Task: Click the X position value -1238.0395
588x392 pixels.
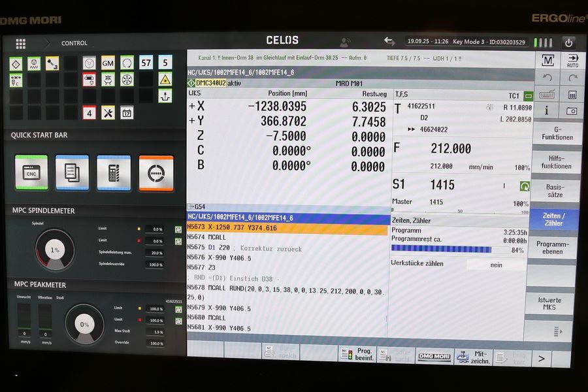Action: tap(277, 106)
